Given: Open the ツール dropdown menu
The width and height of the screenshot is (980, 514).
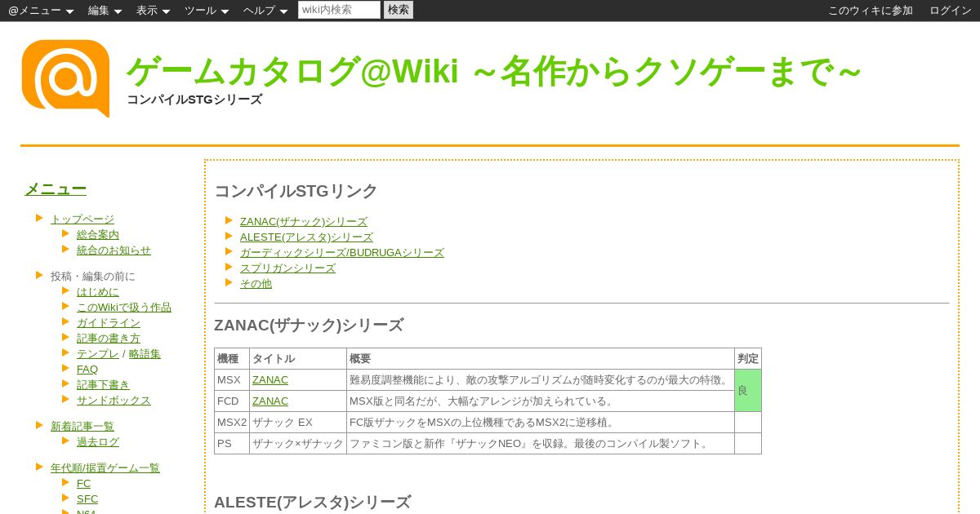Looking at the screenshot, I should pyautogui.click(x=207, y=11).
